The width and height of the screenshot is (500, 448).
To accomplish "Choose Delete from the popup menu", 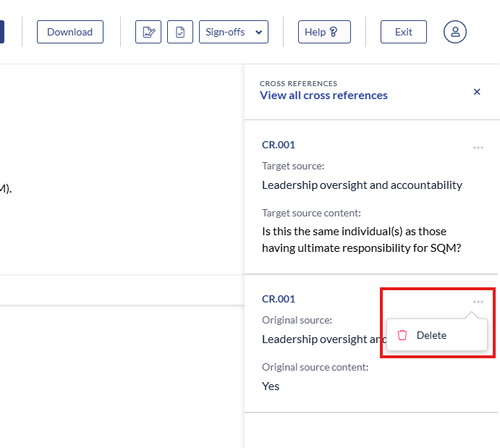I will (x=431, y=335).
